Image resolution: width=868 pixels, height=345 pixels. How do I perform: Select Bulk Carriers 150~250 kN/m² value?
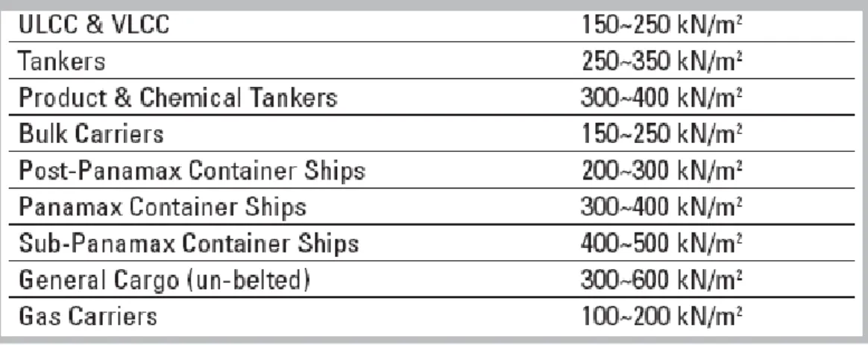(661, 134)
